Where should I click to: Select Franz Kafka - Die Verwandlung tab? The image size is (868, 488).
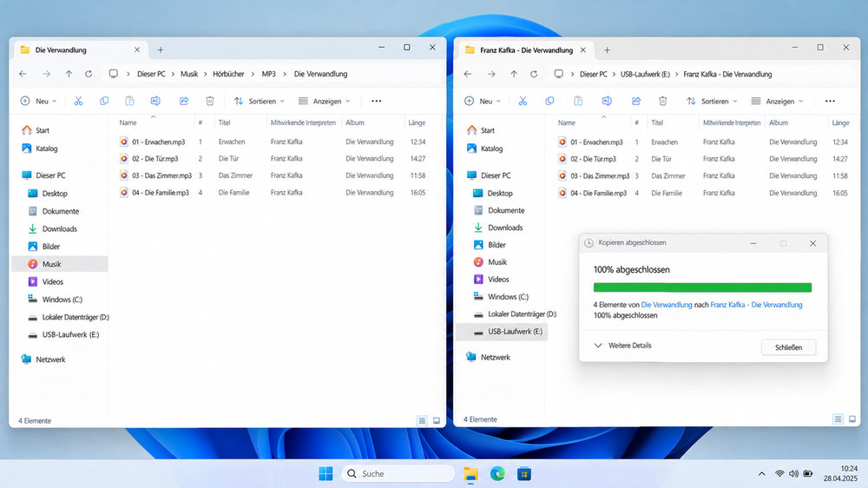(x=526, y=49)
